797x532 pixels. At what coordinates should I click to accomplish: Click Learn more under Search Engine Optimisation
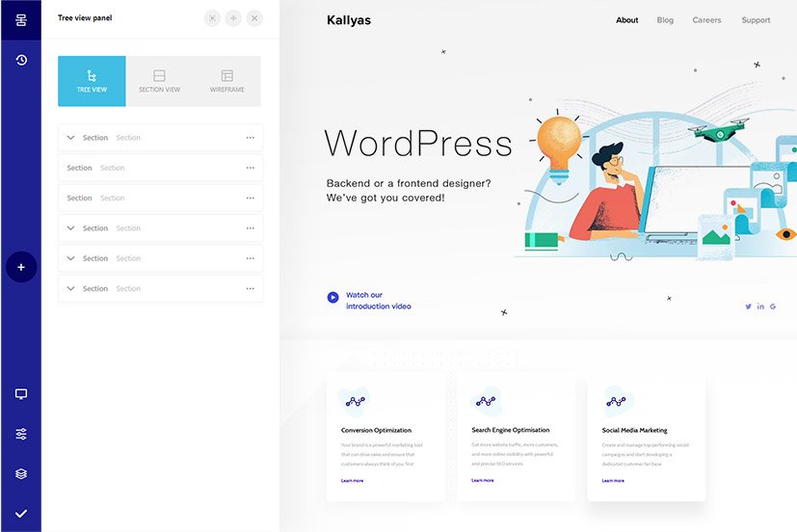[x=483, y=480]
